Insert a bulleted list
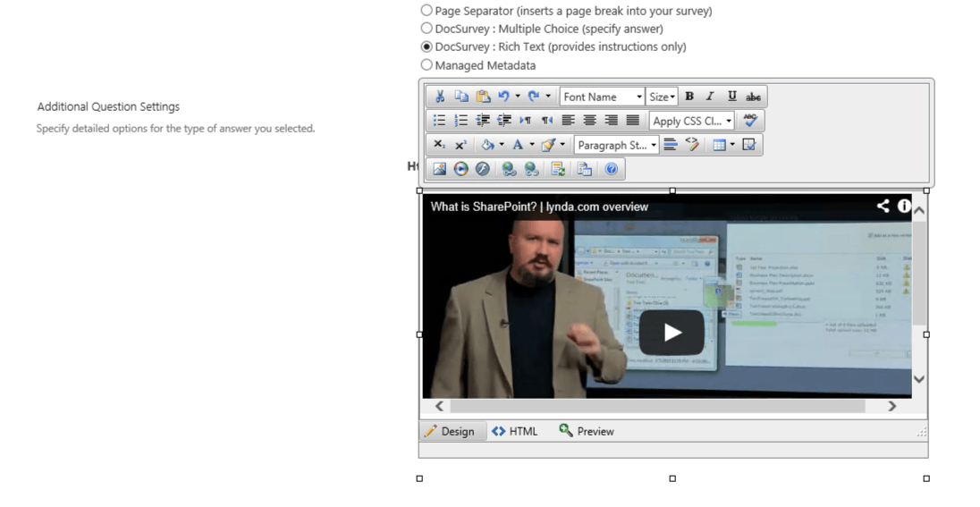This screenshot has width=980, height=507. point(440,120)
